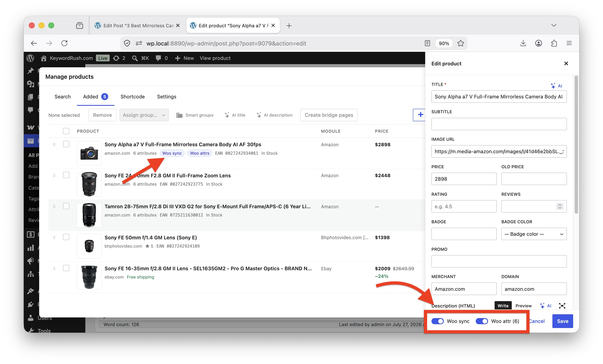
Task: Click the View product link
Action: [215, 58]
